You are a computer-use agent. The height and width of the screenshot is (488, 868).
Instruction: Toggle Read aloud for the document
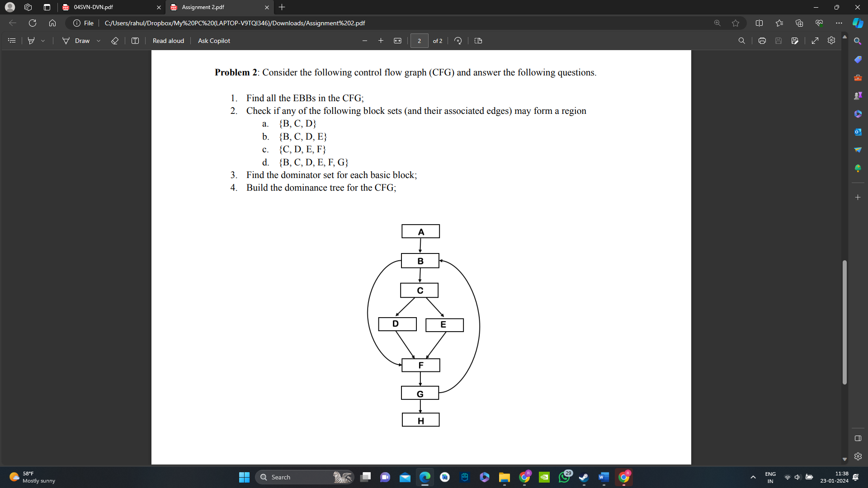point(168,41)
